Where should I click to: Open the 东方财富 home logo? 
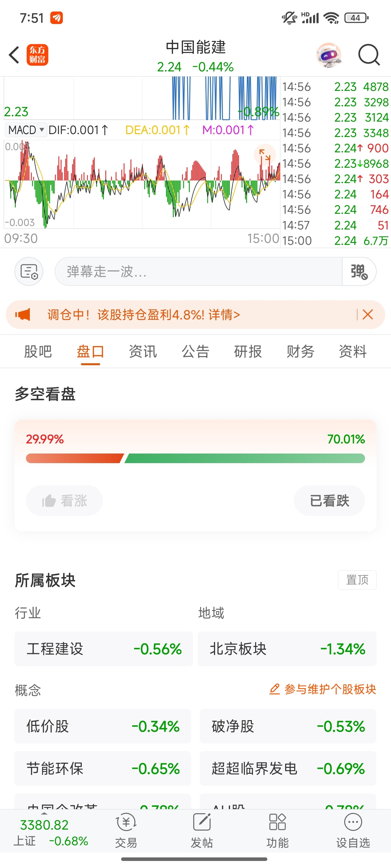37,55
